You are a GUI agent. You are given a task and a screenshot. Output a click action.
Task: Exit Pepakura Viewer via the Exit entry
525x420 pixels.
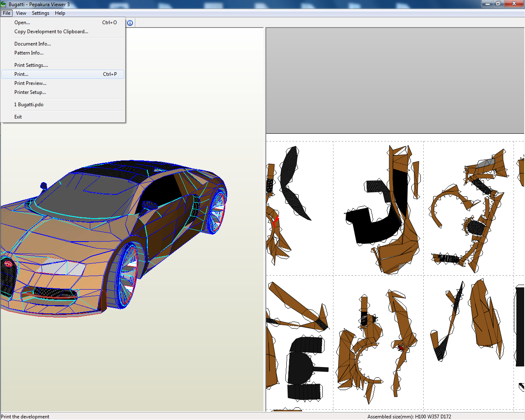point(18,116)
